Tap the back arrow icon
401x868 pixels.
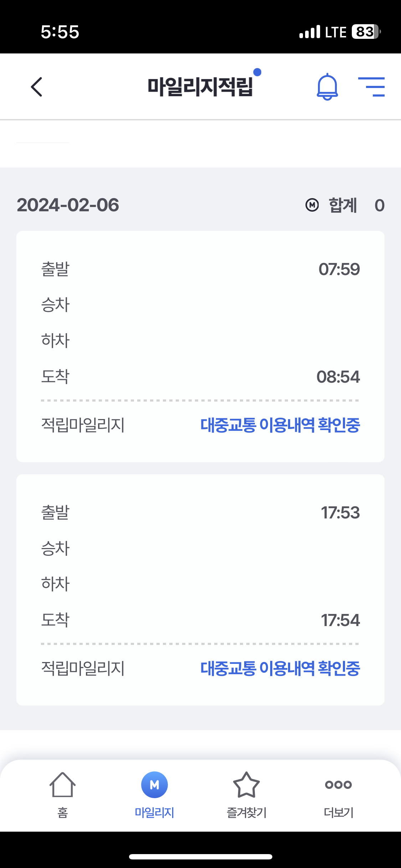[x=37, y=87]
